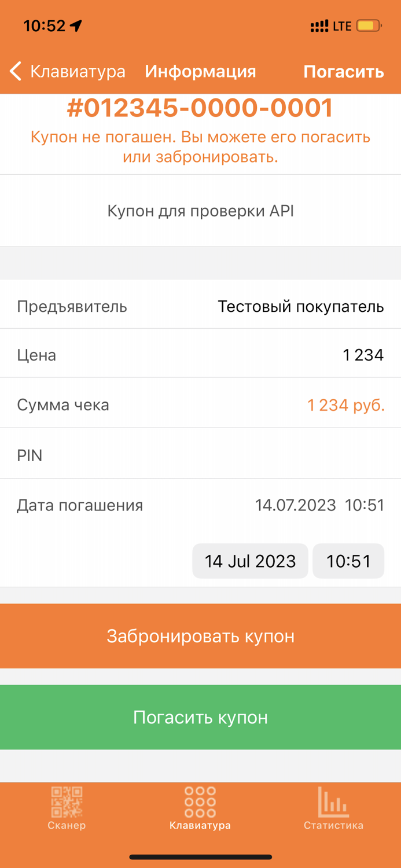
Task: Tap the Дата погашения value to change it
Action: pos(320,505)
